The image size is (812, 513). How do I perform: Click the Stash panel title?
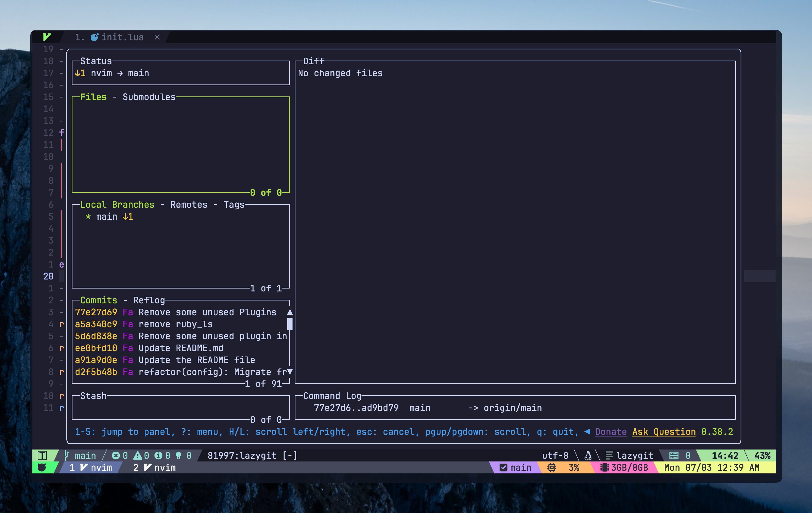[x=93, y=396]
